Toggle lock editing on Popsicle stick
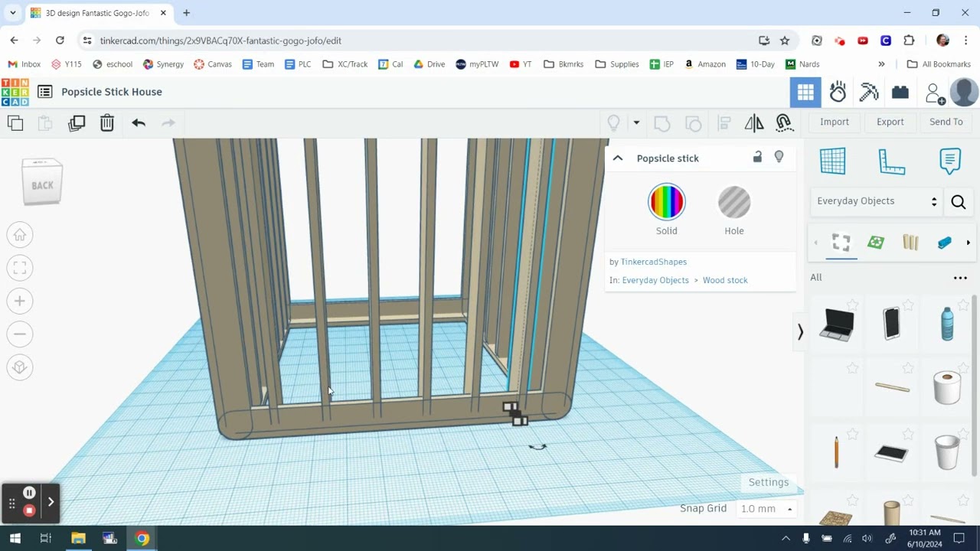The height and width of the screenshot is (551, 980). 757,157
